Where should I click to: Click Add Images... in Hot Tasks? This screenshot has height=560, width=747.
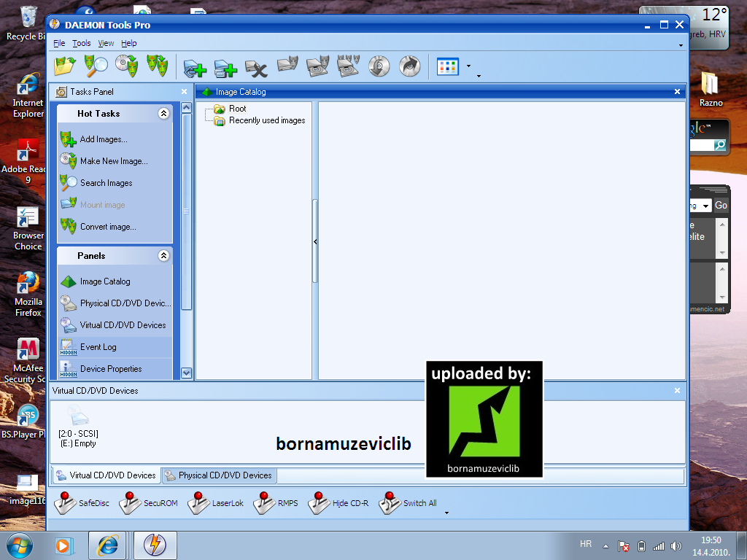pos(104,139)
